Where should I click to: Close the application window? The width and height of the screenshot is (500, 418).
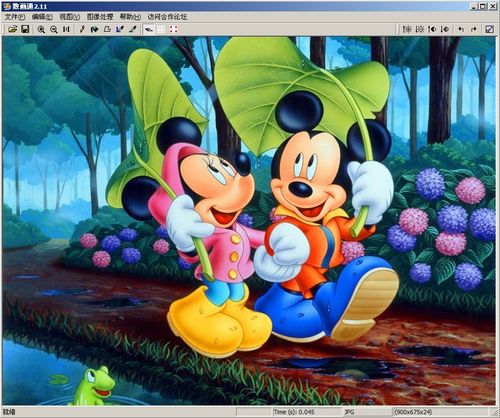click(x=493, y=6)
